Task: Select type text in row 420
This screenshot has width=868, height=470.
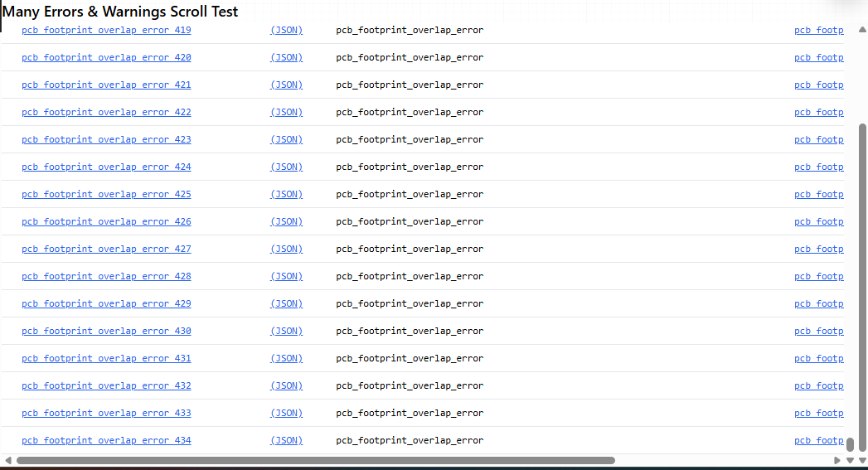Action: 410,57
